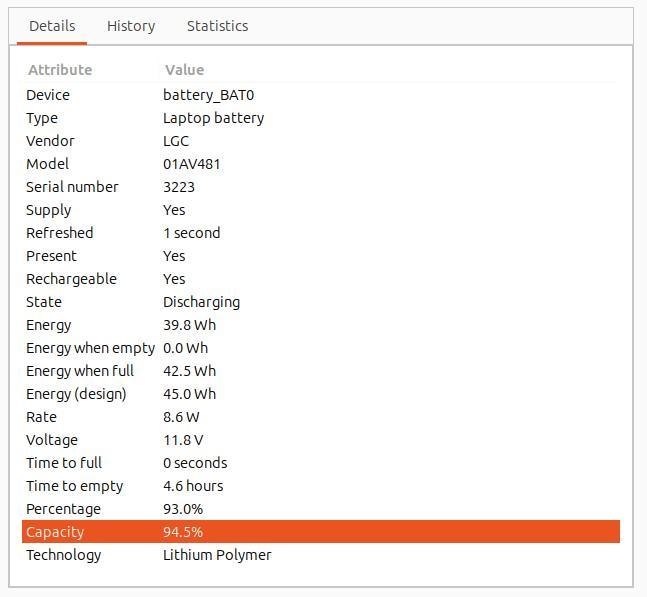The image size is (647, 597).
Task: Select the Time to empty row
Action: point(321,486)
